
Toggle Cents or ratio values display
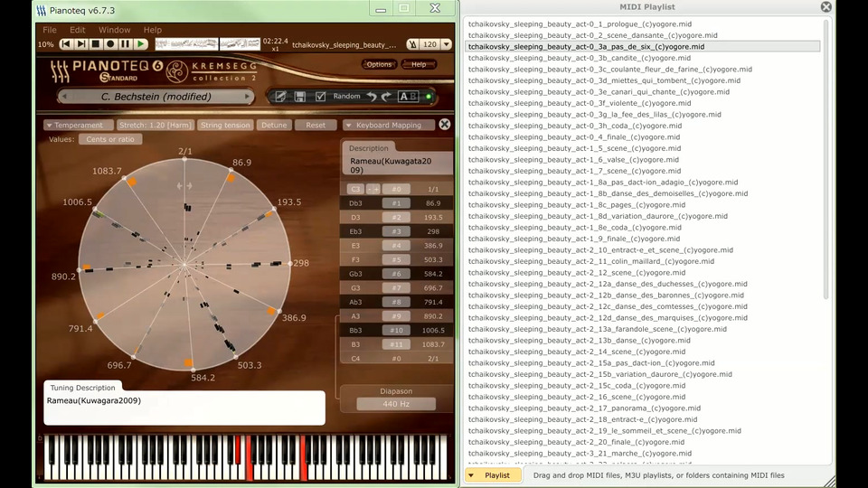click(x=110, y=139)
